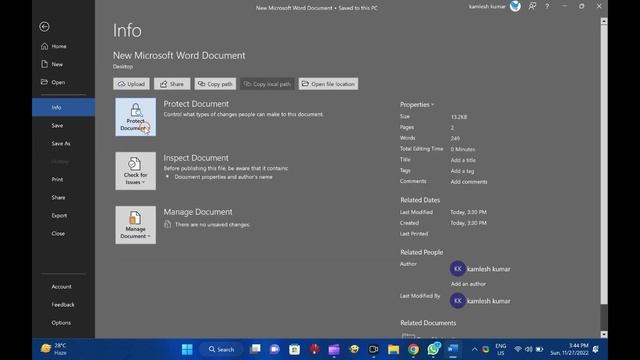Screen dimensions: 640x360
Task: Open the video chat app on the taskbar
Action: (275, 349)
